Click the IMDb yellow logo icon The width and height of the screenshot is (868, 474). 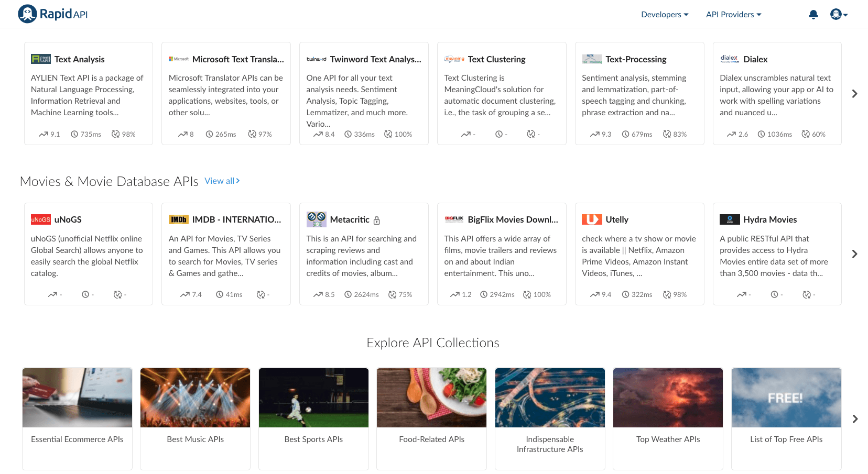click(179, 219)
